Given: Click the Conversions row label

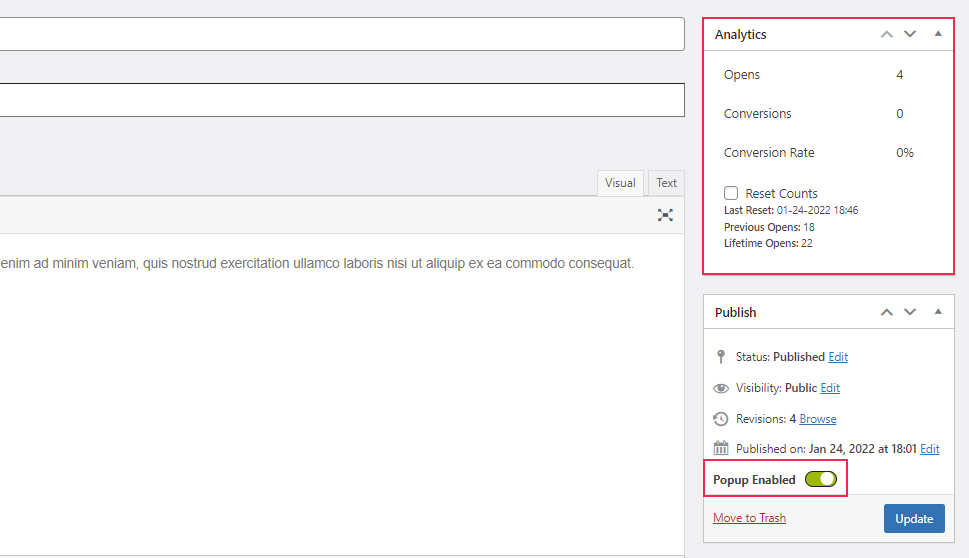Looking at the screenshot, I should point(757,113).
